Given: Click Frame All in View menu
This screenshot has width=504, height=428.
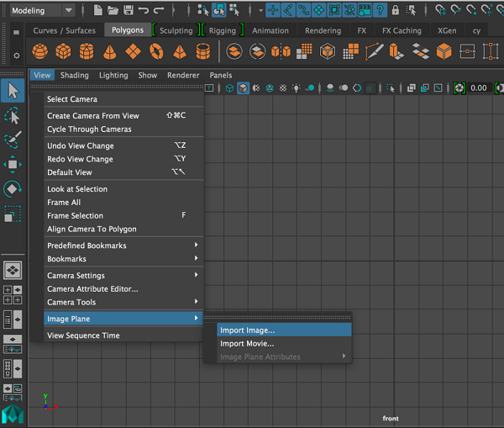Looking at the screenshot, I should tap(64, 203).
